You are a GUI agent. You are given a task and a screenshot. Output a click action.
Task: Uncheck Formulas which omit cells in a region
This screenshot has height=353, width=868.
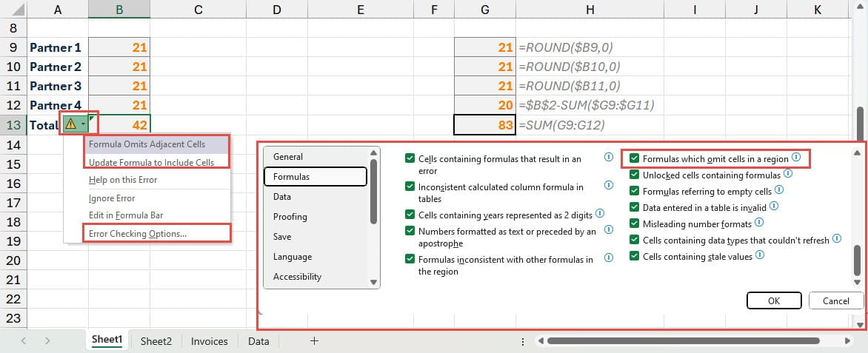click(x=634, y=158)
